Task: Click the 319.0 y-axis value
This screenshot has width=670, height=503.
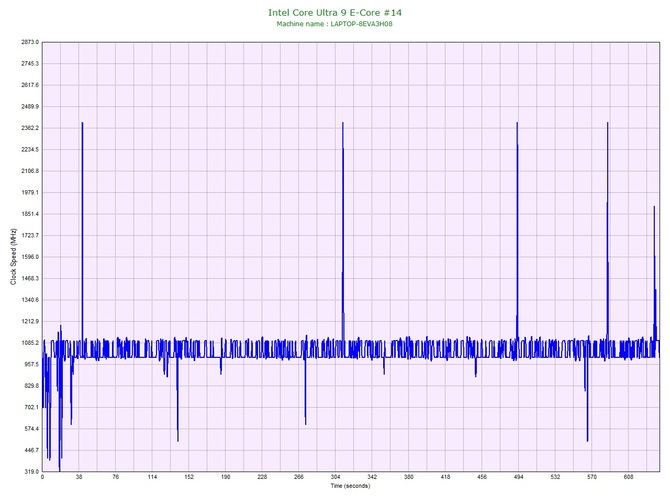Action: [x=31, y=472]
